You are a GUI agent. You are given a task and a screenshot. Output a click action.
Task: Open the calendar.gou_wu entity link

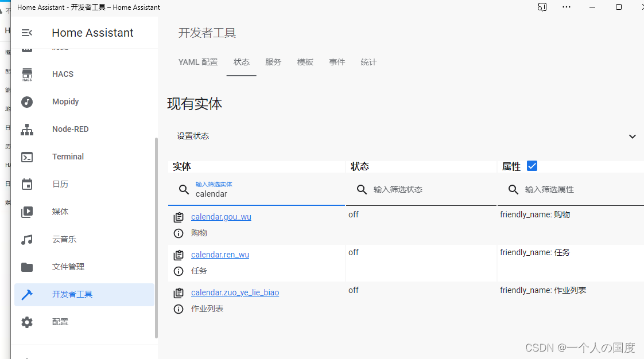click(x=221, y=217)
